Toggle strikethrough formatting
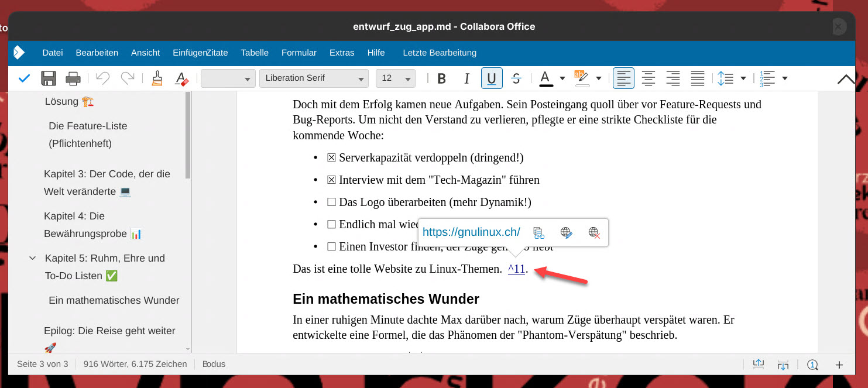 [x=516, y=78]
